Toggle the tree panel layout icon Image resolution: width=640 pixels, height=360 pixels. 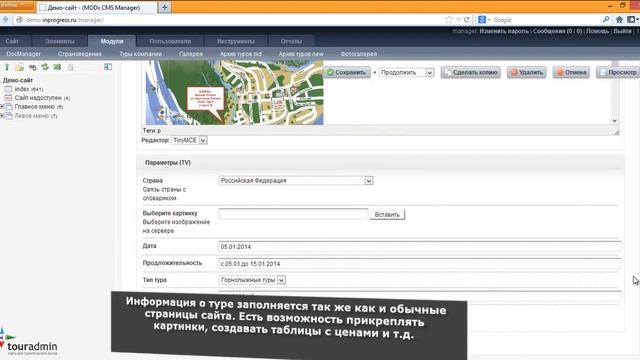108,67
